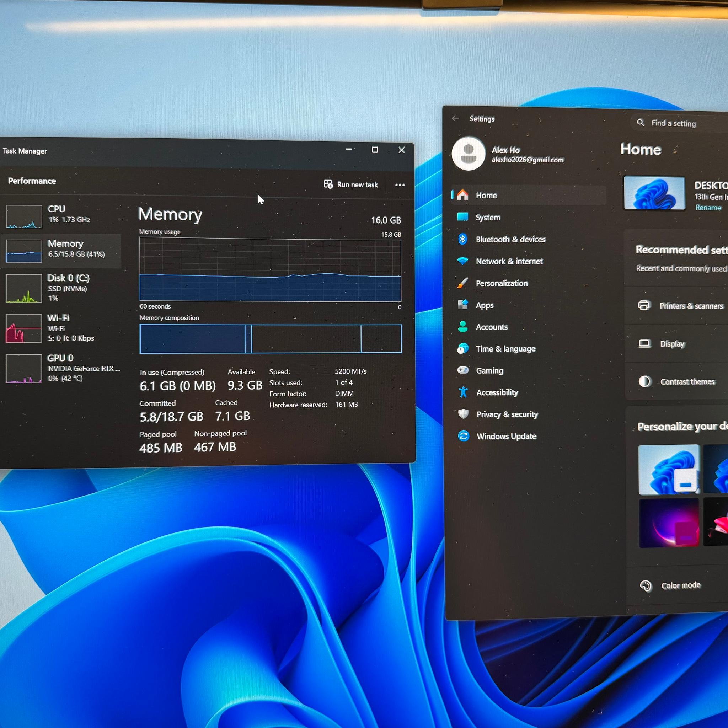
Task: Click the Display laptop icon
Action: pyautogui.click(x=644, y=343)
